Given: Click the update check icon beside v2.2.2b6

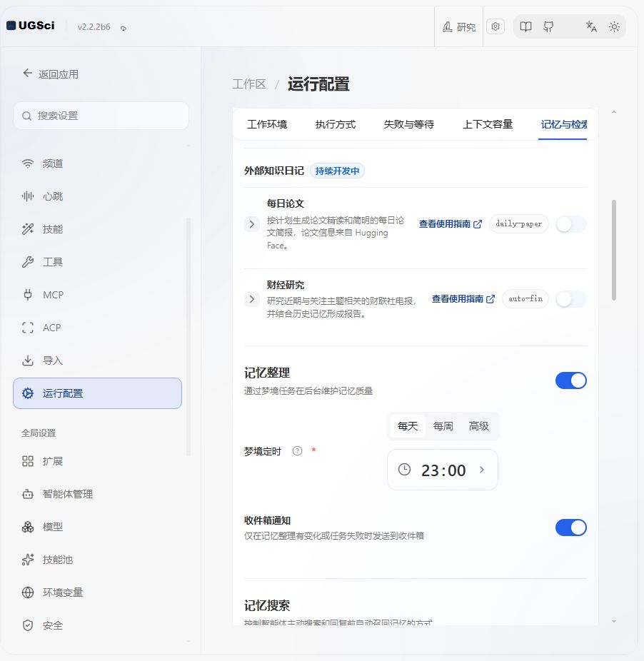Looking at the screenshot, I should point(124,29).
